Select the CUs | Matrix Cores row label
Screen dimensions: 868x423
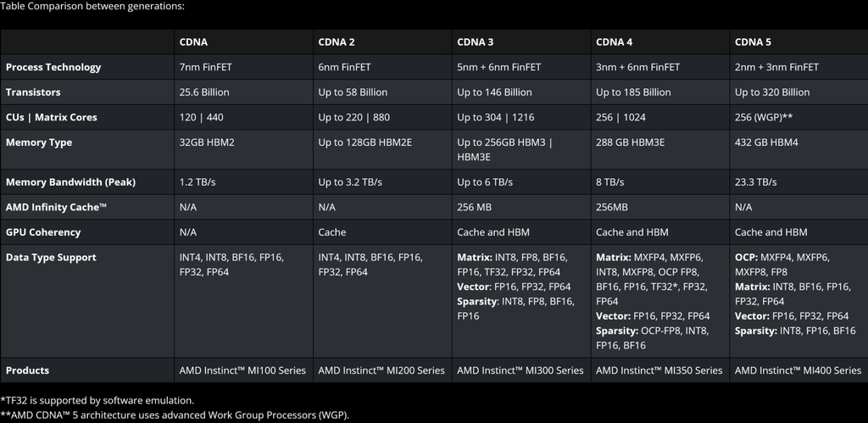coord(52,117)
